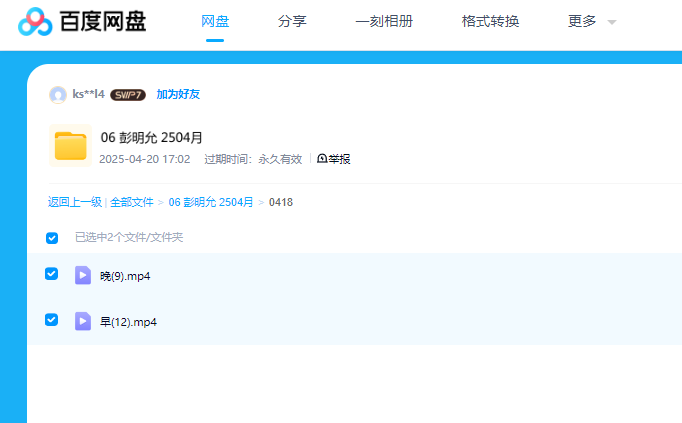This screenshot has height=423, width=682.
Task: Click the SVIP7 membership badge
Action: click(x=128, y=95)
